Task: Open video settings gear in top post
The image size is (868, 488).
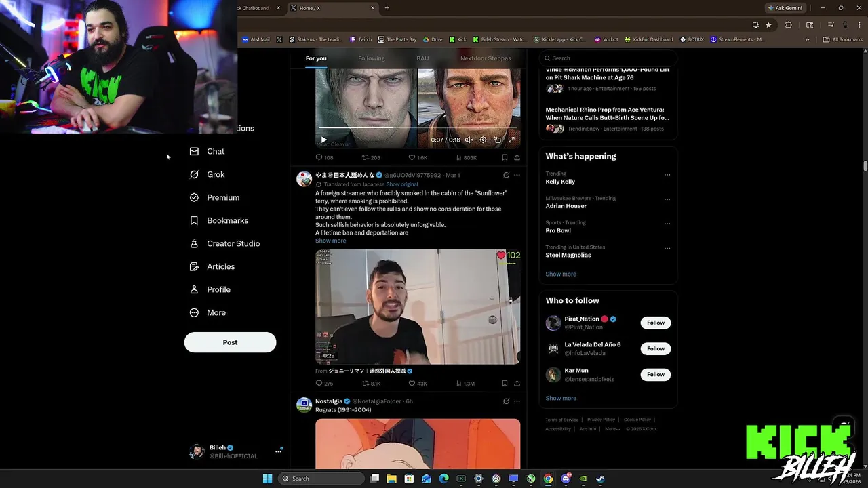Action: (483, 140)
